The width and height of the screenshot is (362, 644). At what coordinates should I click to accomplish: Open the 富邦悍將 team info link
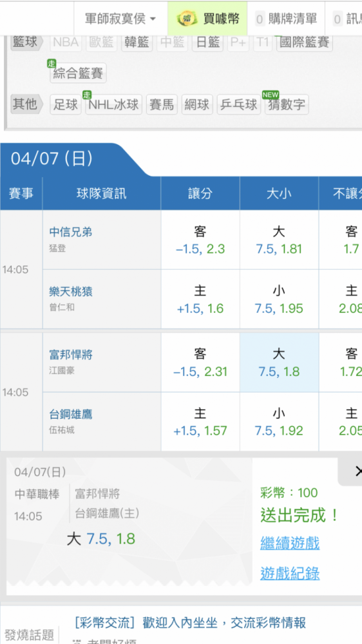click(x=71, y=354)
